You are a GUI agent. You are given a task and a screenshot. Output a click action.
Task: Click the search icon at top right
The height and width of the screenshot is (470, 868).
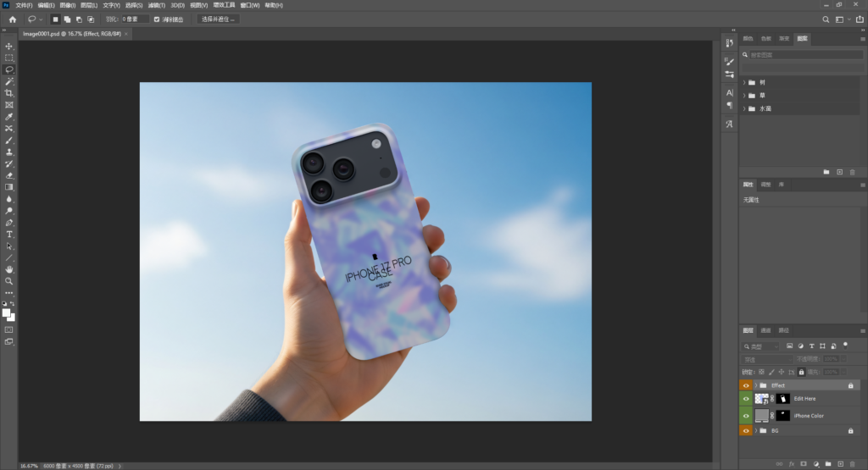(x=826, y=19)
